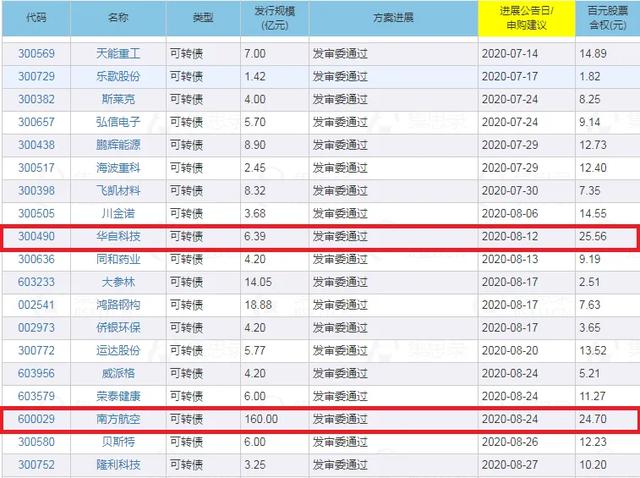
Task: Open stock code 300382
Action: [36, 99]
